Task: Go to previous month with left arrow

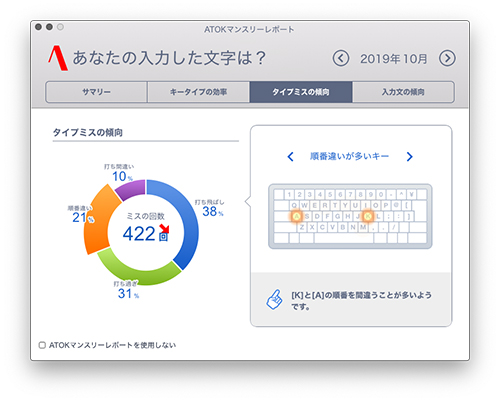Action: pyautogui.click(x=341, y=59)
